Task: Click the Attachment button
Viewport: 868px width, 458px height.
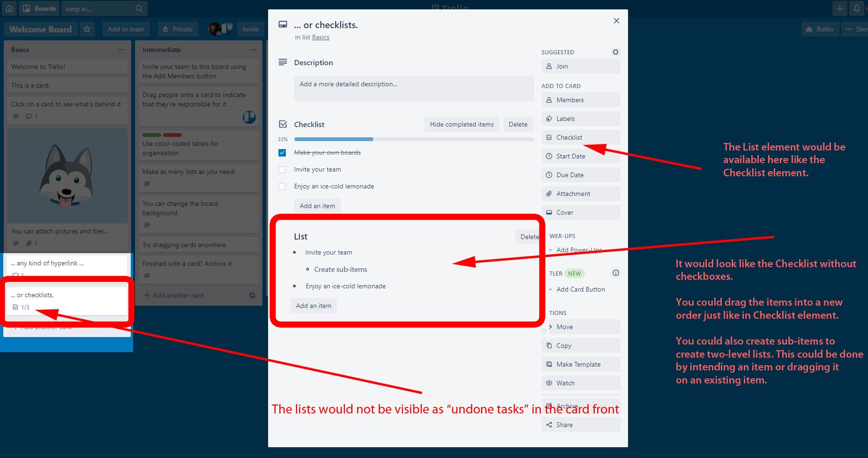Action: 581,194
